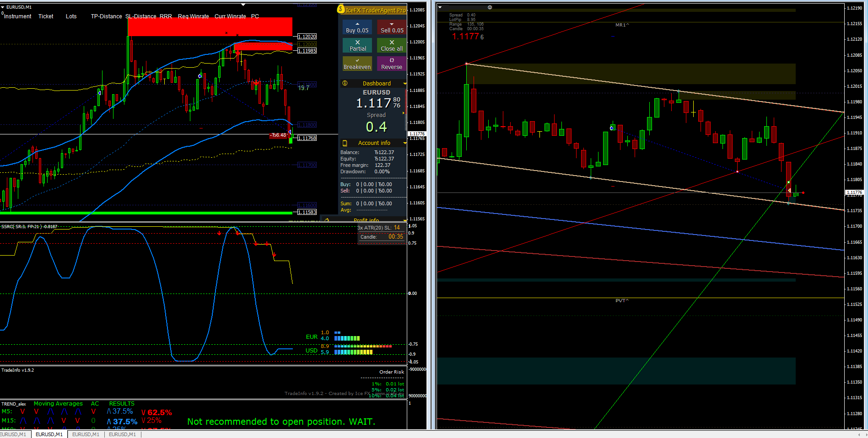Click the Reverse button
The width and height of the screenshot is (868, 438).
point(392,64)
